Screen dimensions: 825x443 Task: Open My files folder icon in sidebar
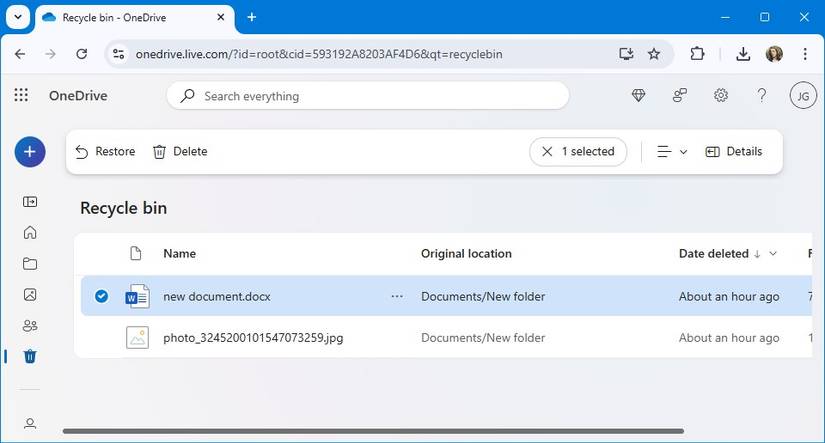(30, 264)
